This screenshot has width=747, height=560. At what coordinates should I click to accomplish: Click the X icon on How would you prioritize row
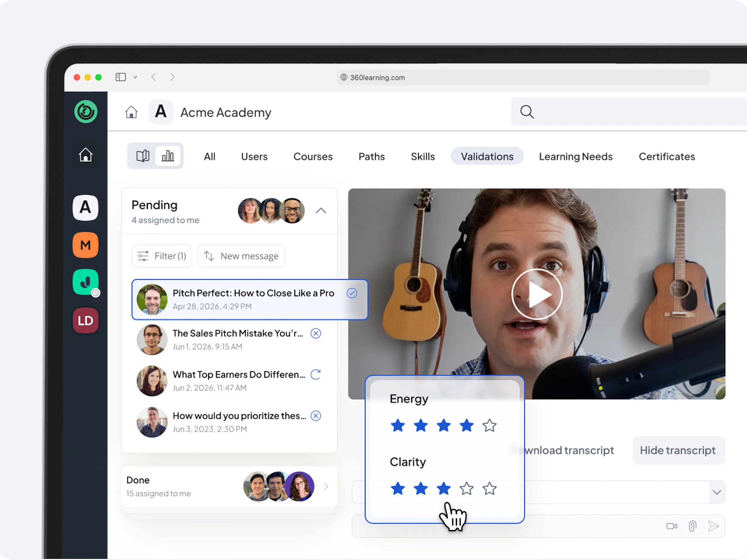[315, 416]
